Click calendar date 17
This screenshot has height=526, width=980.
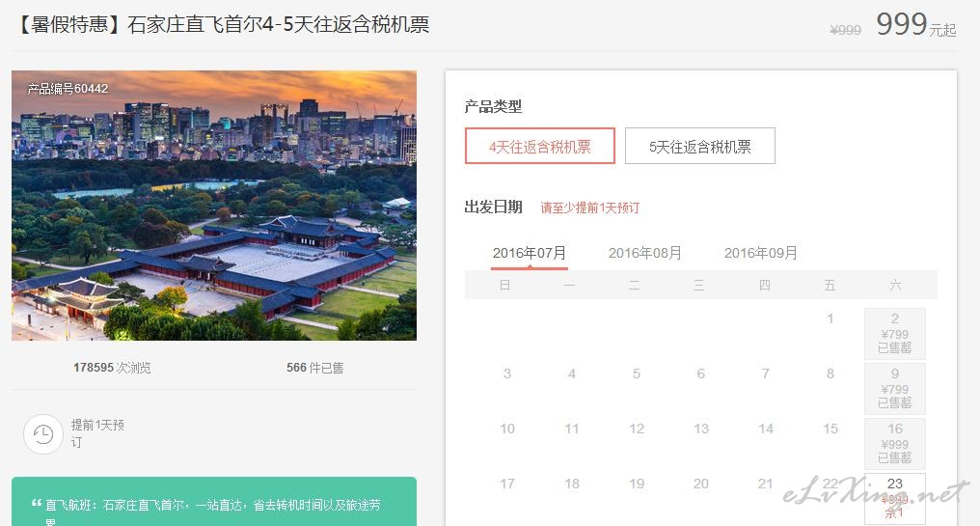506,484
